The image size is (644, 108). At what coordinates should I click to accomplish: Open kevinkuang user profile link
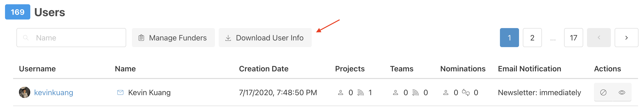pos(53,93)
